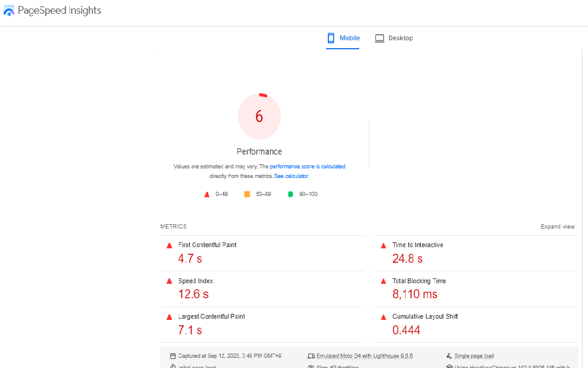Expand the metrics view

[x=557, y=226]
